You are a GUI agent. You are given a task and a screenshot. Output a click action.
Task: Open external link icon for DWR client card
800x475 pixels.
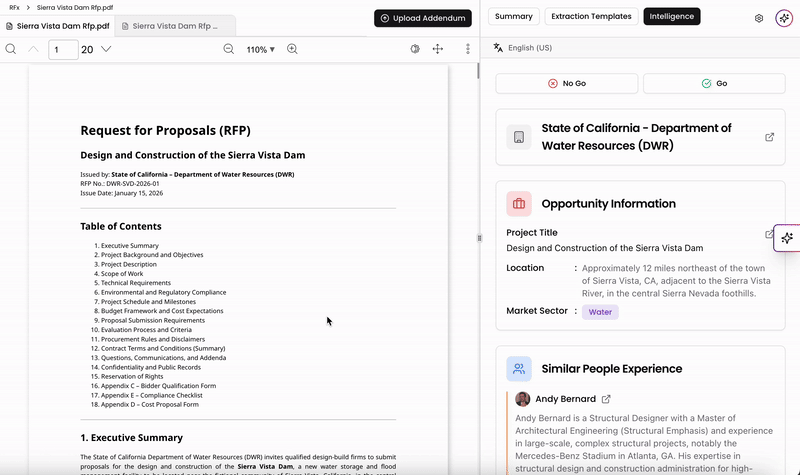tap(769, 137)
